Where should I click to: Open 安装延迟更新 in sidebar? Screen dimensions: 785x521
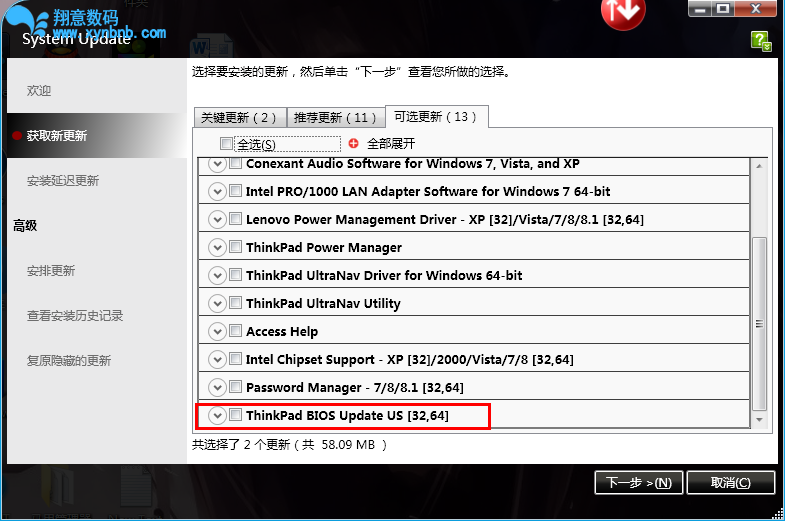63,181
